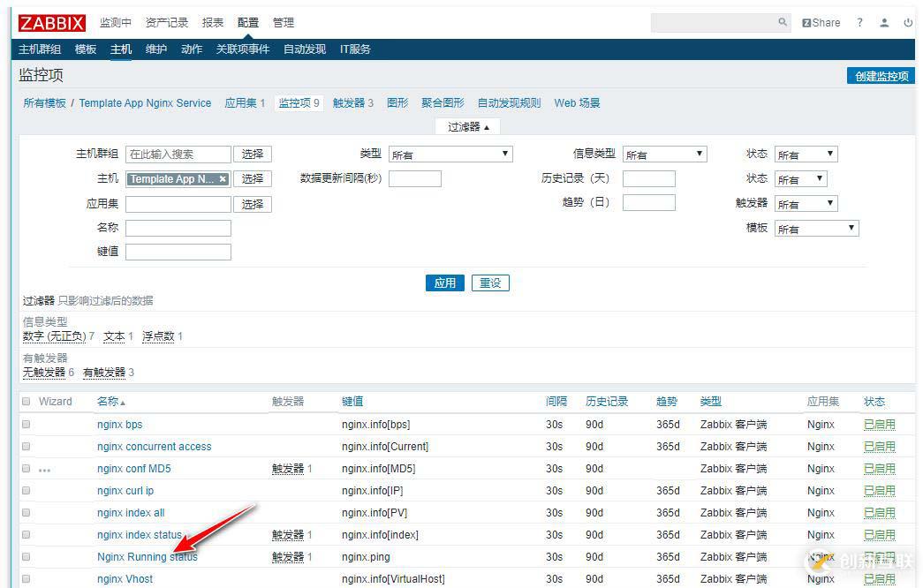Click 选择 button next to 主机群组

coord(253,155)
